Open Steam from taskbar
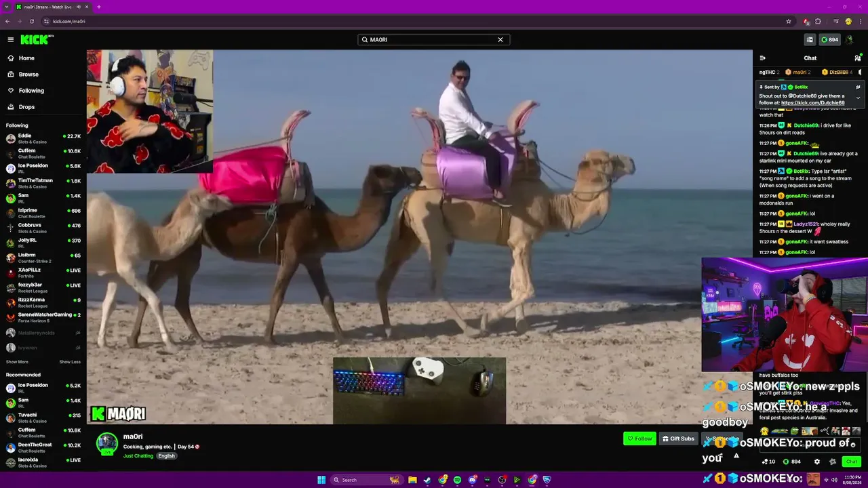The image size is (868, 488). coord(427,480)
